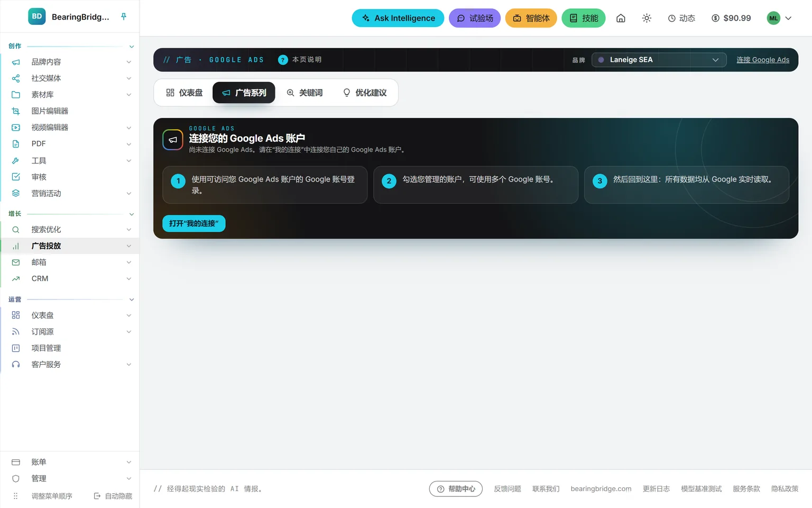The width and height of the screenshot is (812, 508).
Task: Open the 智能体 button in the top bar
Action: [531, 18]
